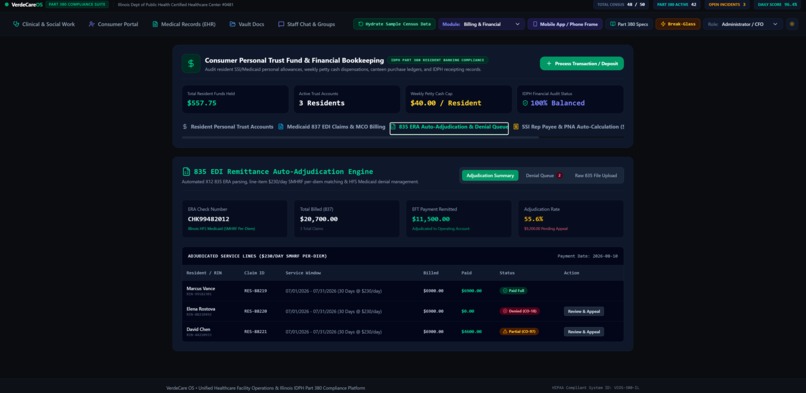Image resolution: width=806 pixels, height=393 pixels.
Task: Click the Paid Full status badge
Action: 513,291
